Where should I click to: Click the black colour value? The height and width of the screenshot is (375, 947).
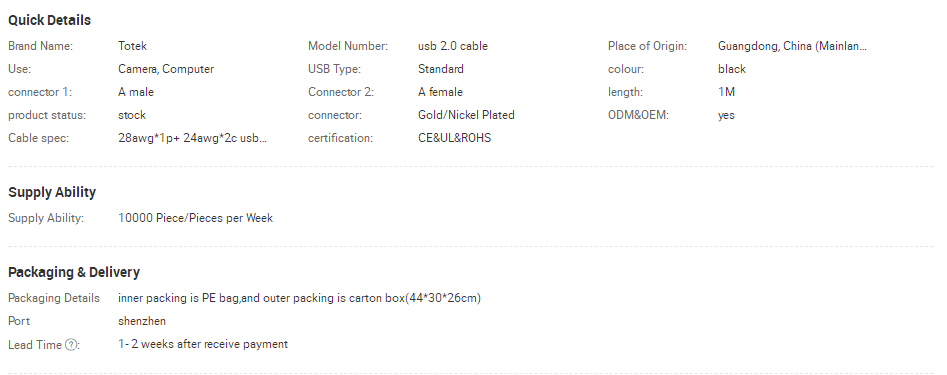pyautogui.click(x=732, y=69)
